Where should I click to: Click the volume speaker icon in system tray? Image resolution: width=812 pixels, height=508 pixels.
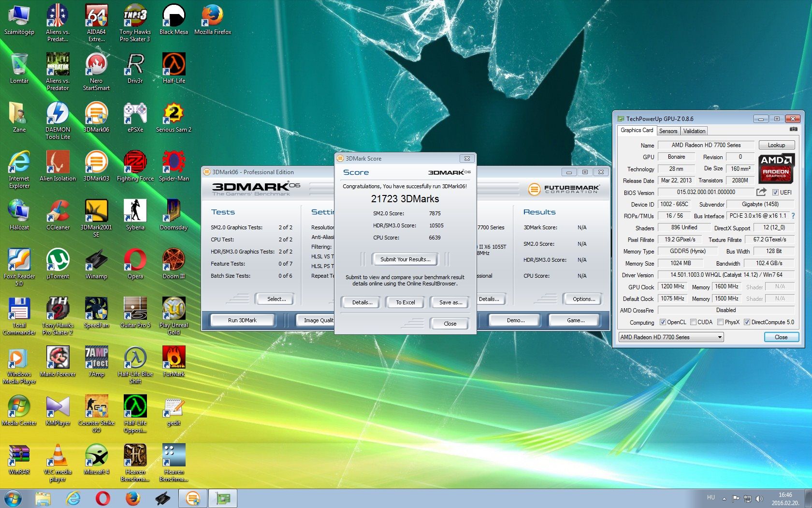[x=759, y=498]
